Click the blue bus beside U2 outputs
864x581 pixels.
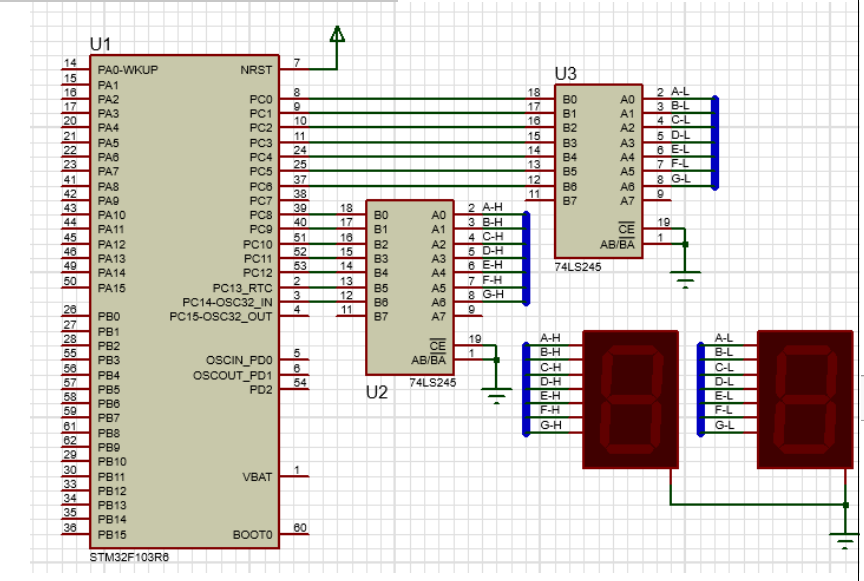[x=526, y=258]
